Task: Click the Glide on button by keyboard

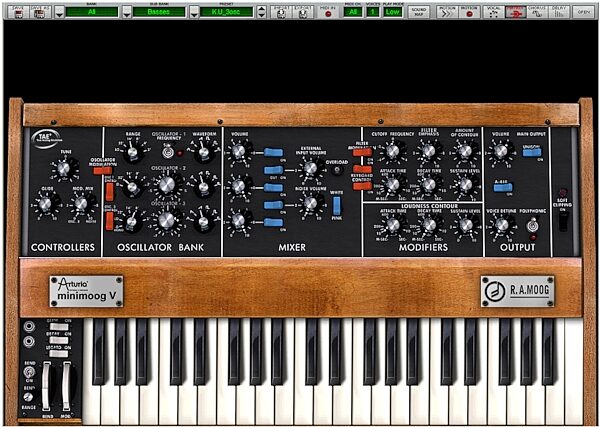Action: click(x=59, y=327)
